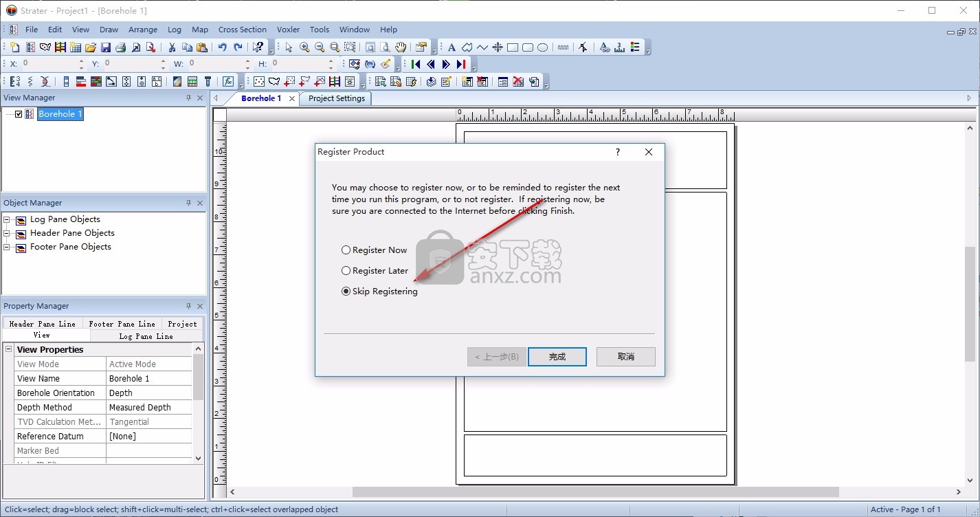Jump to the first borehole

(x=416, y=64)
